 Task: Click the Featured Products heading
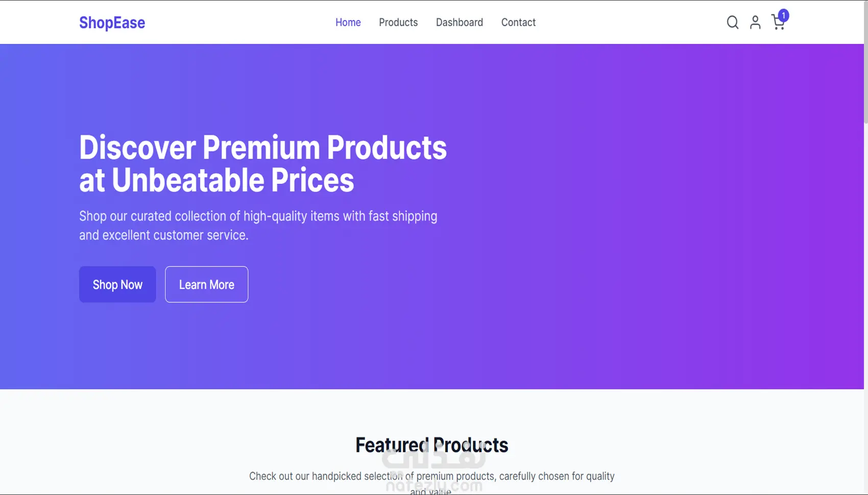431,445
